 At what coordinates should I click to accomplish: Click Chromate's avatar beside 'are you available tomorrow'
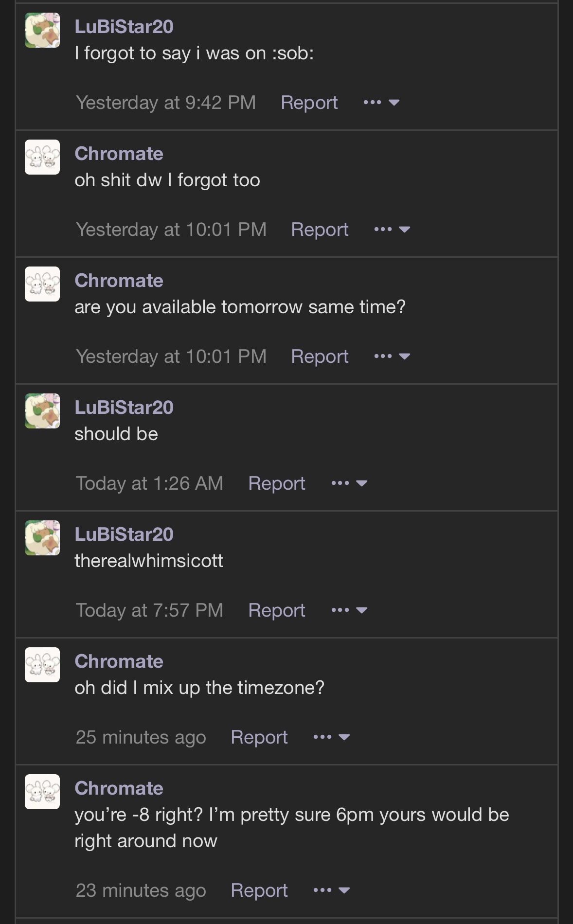point(42,284)
